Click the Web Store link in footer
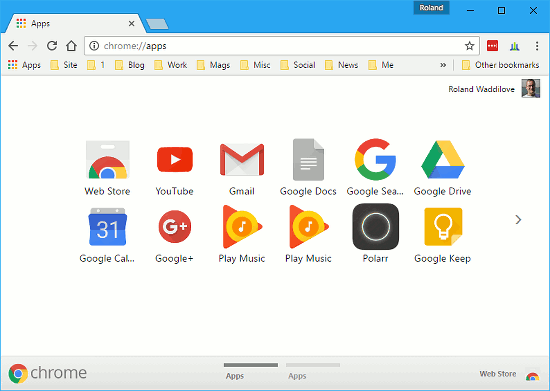 (x=498, y=374)
